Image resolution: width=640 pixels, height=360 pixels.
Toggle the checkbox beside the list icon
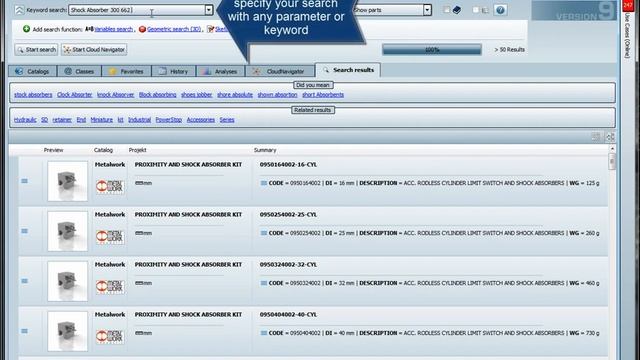pyautogui.click(x=475, y=9)
